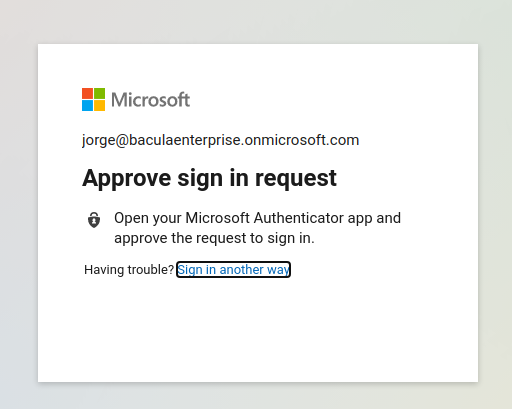
Task: Click the onmicrosoft.com part of the email
Action: tap(302, 140)
